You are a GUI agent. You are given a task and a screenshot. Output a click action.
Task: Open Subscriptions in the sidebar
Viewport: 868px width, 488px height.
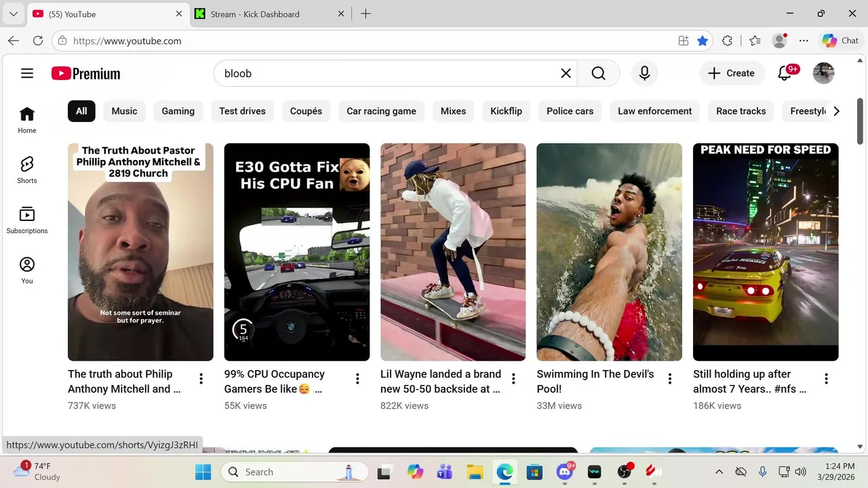[x=27, y=221]
